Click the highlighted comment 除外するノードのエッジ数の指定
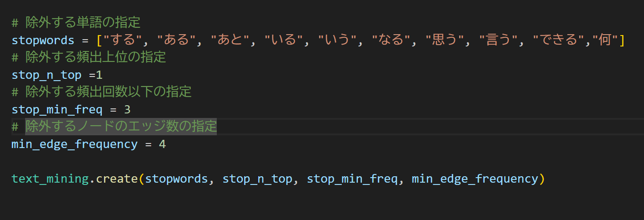 [x=121, y=126]
